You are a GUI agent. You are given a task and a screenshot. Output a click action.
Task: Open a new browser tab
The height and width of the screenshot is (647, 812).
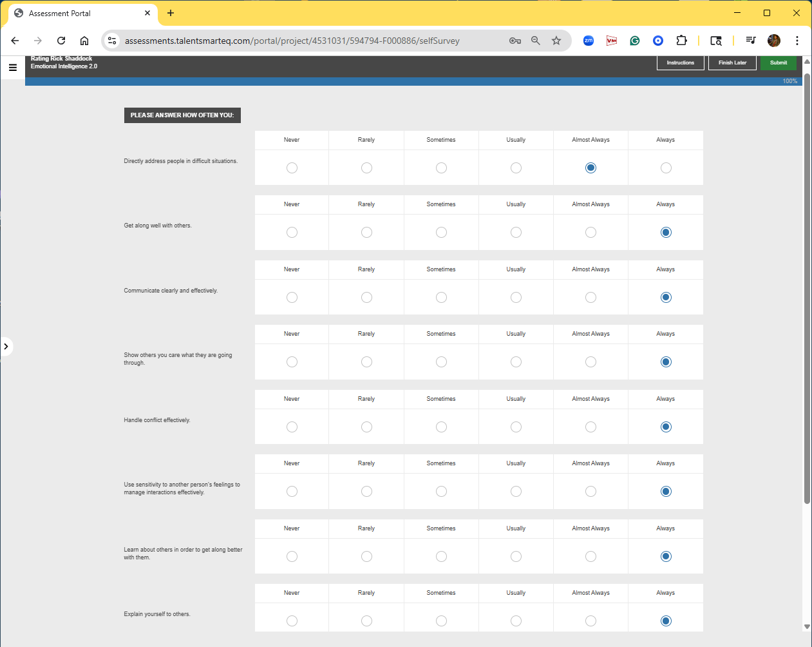(x=171, y=13)
